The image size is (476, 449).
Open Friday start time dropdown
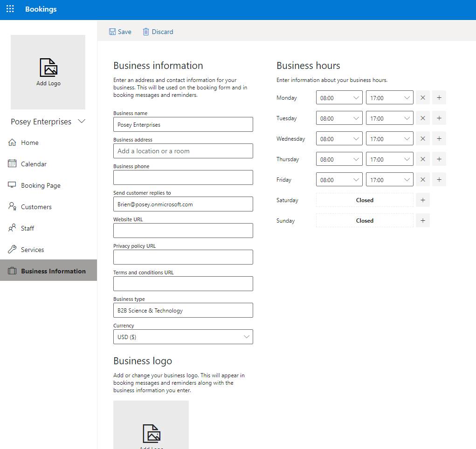(339, 180)
